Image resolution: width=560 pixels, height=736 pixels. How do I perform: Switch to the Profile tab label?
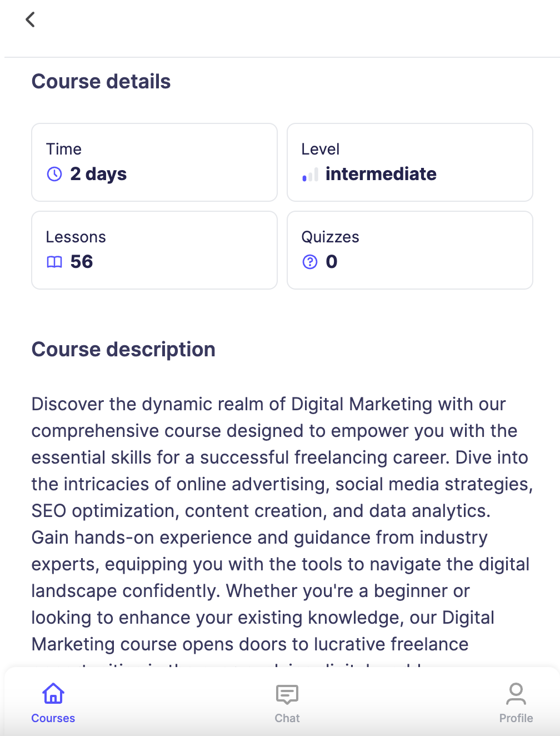point(516,718)
